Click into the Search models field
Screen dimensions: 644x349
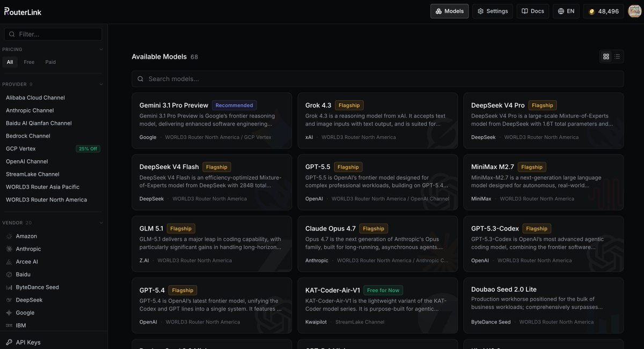click(x=378, y=79)
